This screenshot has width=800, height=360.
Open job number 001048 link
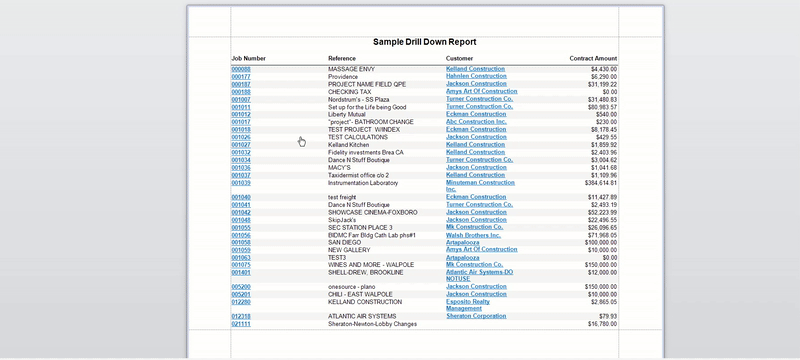[x=241, y=220]
